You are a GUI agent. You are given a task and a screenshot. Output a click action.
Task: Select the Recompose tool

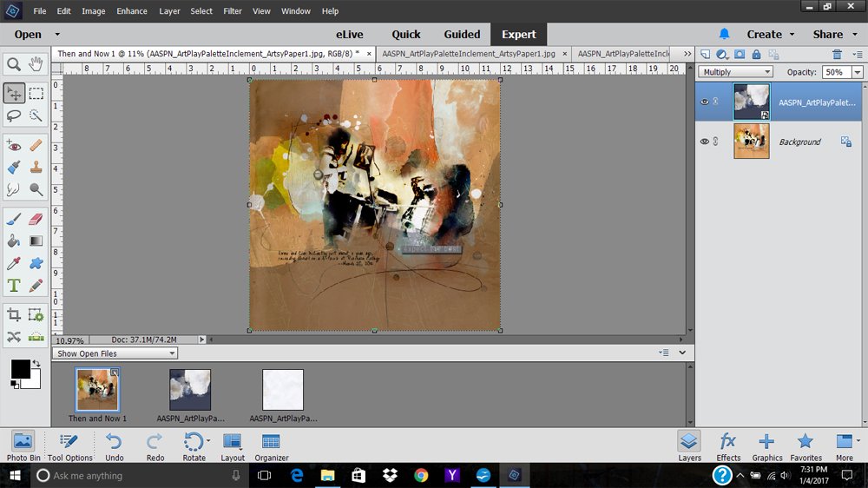pos(36,315)
